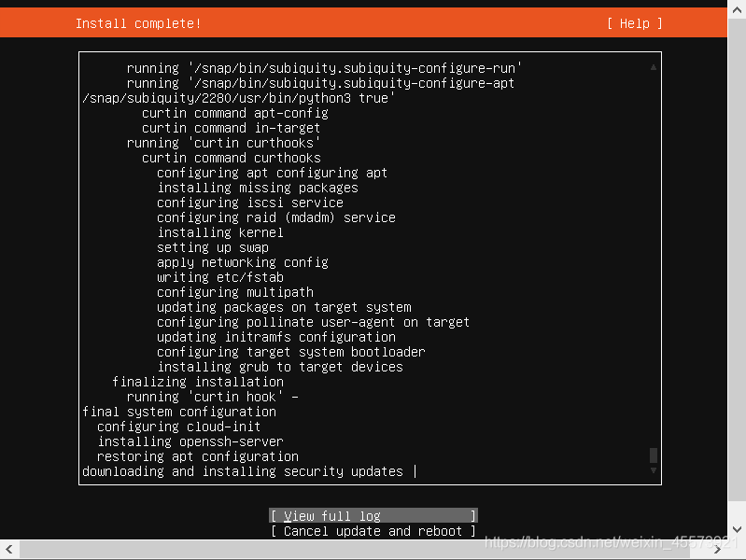Click the horizontal scrollbar track at bottom
Screen dimensions: 746x560
[355, 550]
